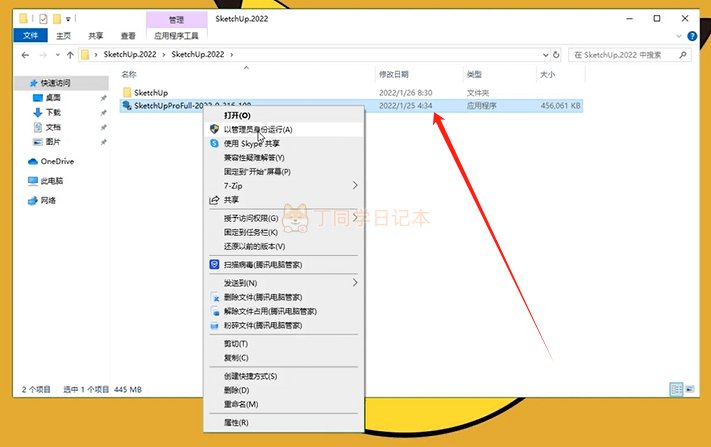
Task: Choose 删除(D) in the context menu
Action: pos(284,390)
